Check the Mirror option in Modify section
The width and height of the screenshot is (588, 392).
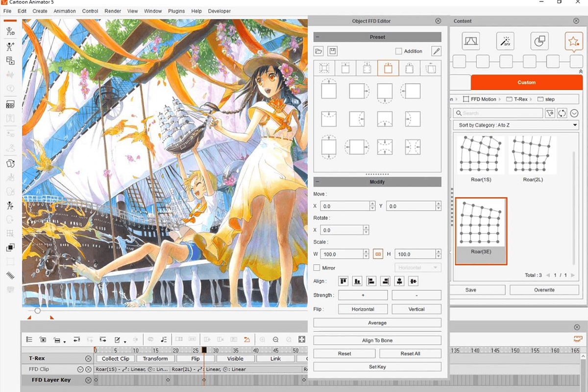(x=317, y=268)
